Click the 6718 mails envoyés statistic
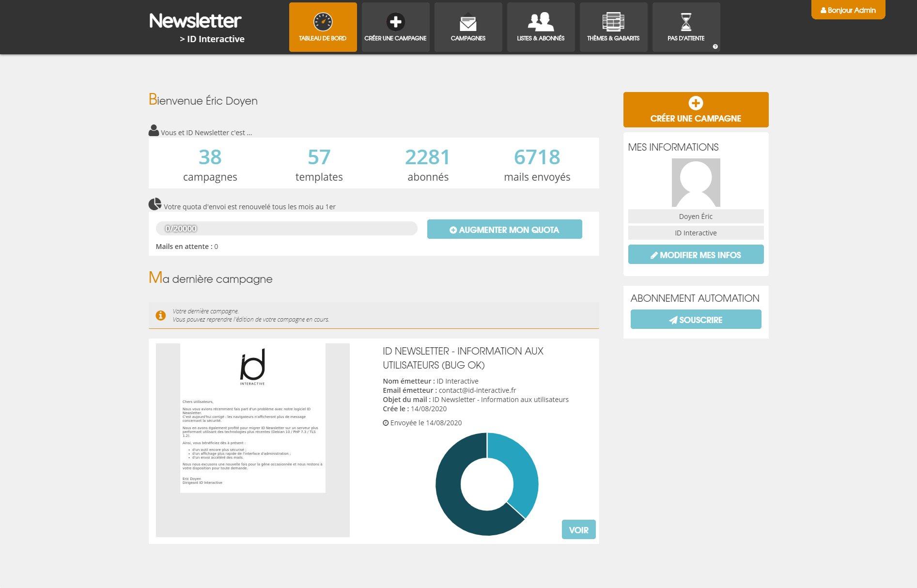Viewport: 917px width, 588px height. pos(537,165)
